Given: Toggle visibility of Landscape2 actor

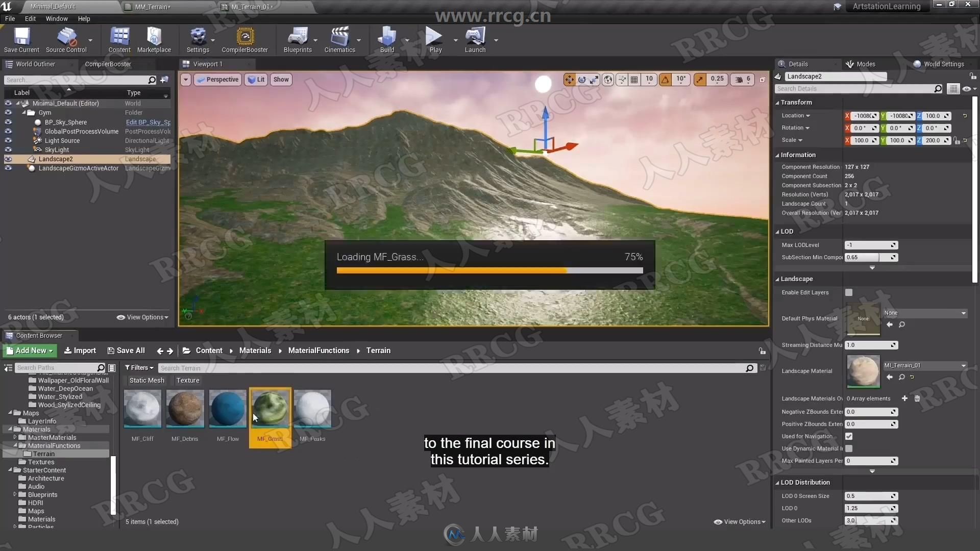Looking at the screenshot, I should (x=8, y=159).
